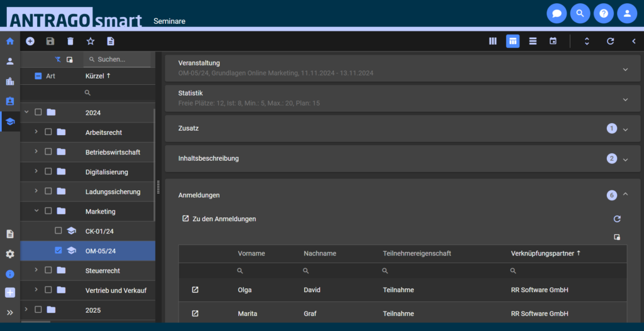Check the CK-01/24 seminar checkbox
This screenshot has height=331, width=644.
[x=58, y=231]
